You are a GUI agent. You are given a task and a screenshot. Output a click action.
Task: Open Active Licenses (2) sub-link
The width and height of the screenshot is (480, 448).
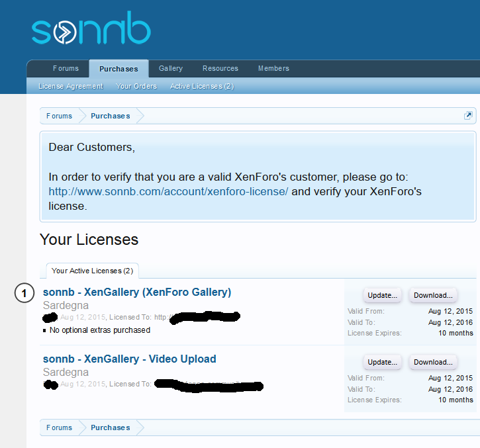tap(202, 86)
